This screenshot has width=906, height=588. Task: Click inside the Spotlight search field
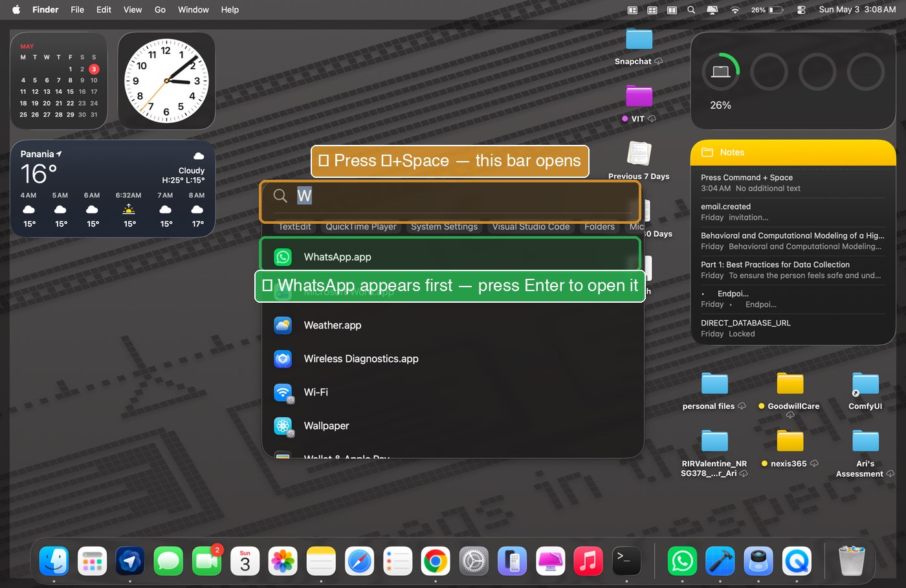(x=450, y=196)
